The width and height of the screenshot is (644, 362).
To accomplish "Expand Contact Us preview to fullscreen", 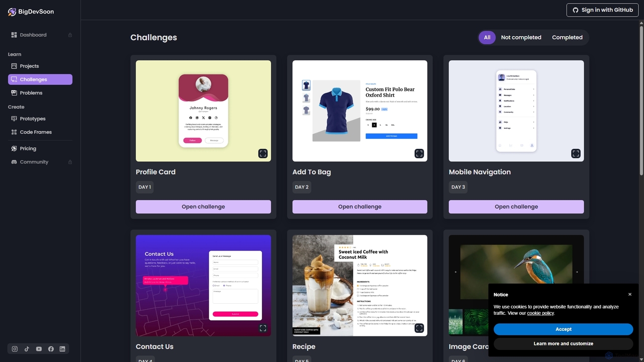I will [263, 328].
